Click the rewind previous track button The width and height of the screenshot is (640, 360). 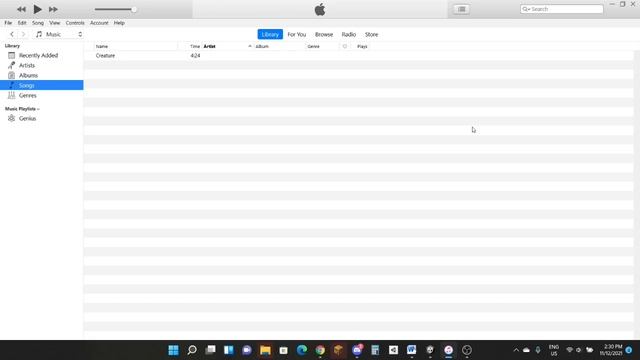coord(21,9)
